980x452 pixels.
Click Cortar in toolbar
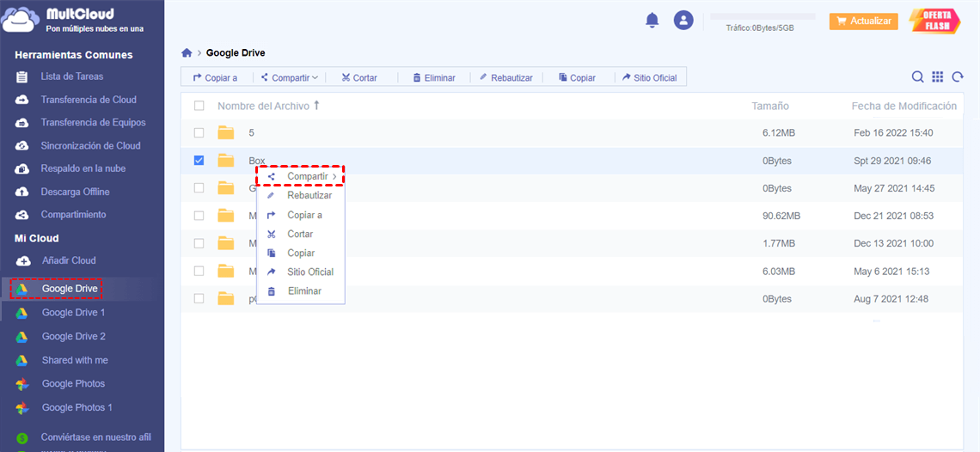pos(358,78)
